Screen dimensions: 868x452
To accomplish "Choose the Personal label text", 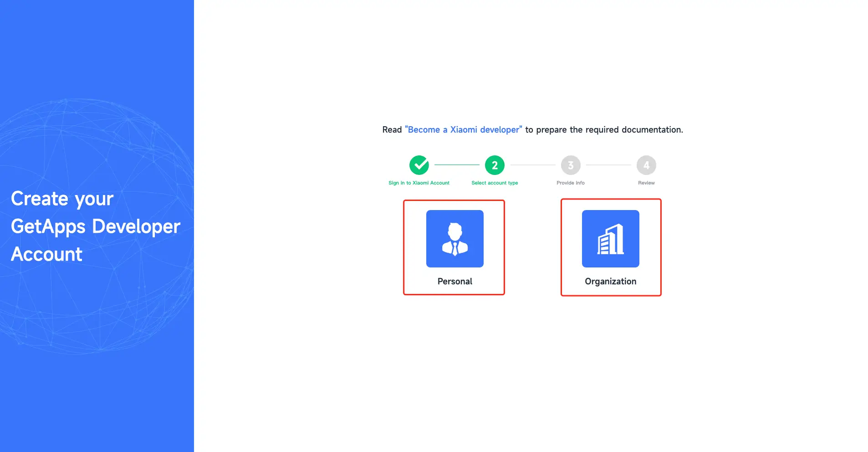I will point(454,282).
